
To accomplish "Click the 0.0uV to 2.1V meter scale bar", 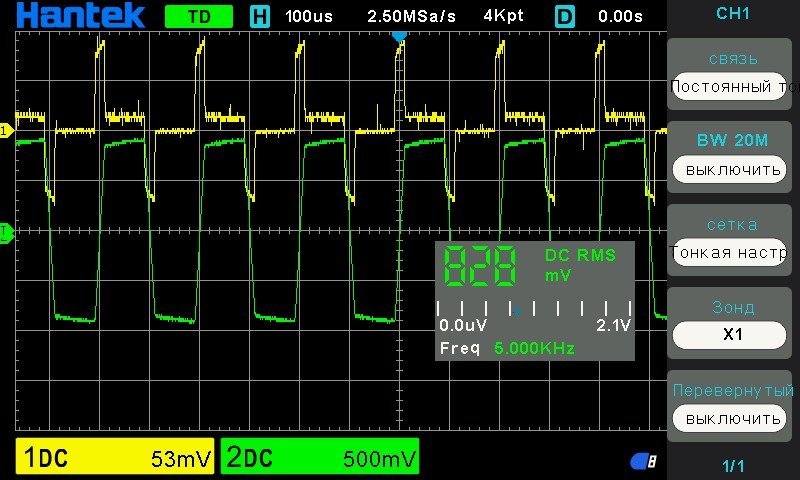I will coord(534,310).
